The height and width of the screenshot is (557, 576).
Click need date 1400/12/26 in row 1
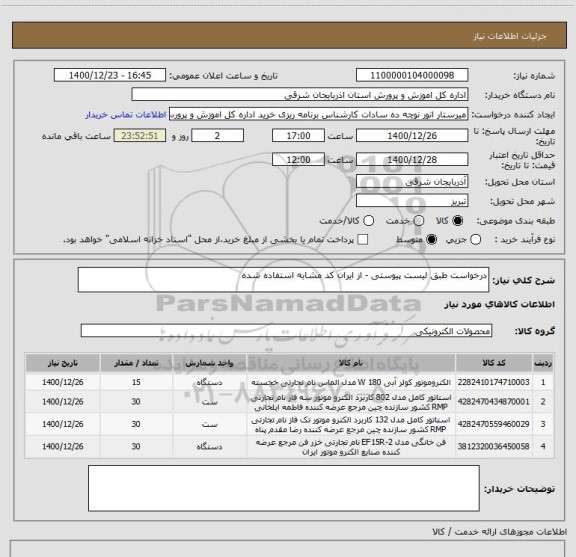[62, 382]
